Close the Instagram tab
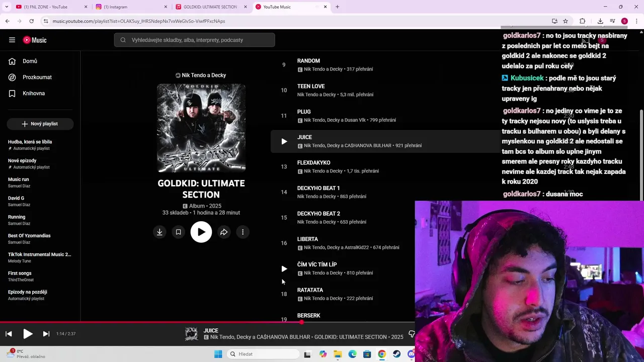The width and height of the screenshot is (644, 362). tap(166, 7)
